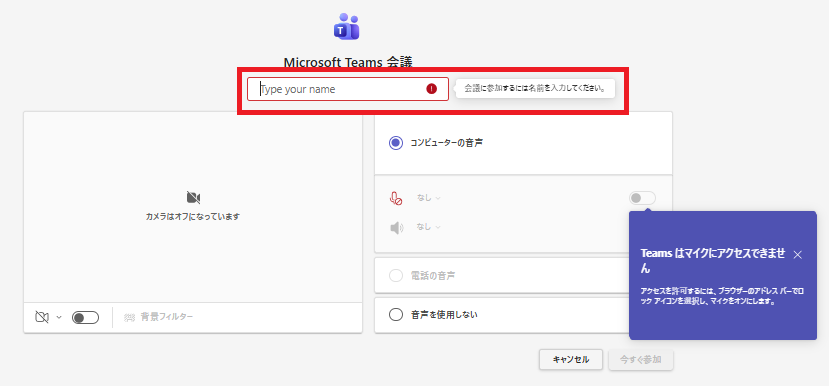Toggle the camera switch on

click(x=85, y=317)
